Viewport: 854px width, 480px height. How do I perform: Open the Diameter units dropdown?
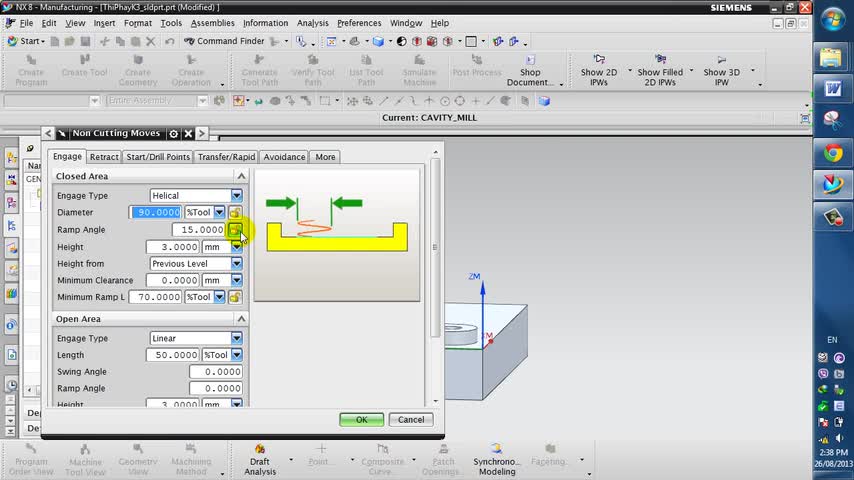point(219,213)
